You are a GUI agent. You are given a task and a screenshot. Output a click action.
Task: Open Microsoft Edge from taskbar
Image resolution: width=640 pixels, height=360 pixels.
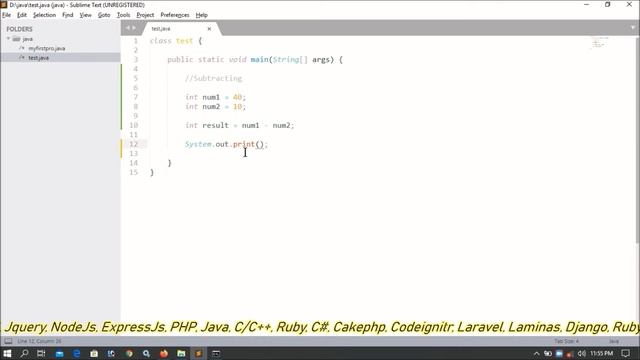(x=76, y=353)
